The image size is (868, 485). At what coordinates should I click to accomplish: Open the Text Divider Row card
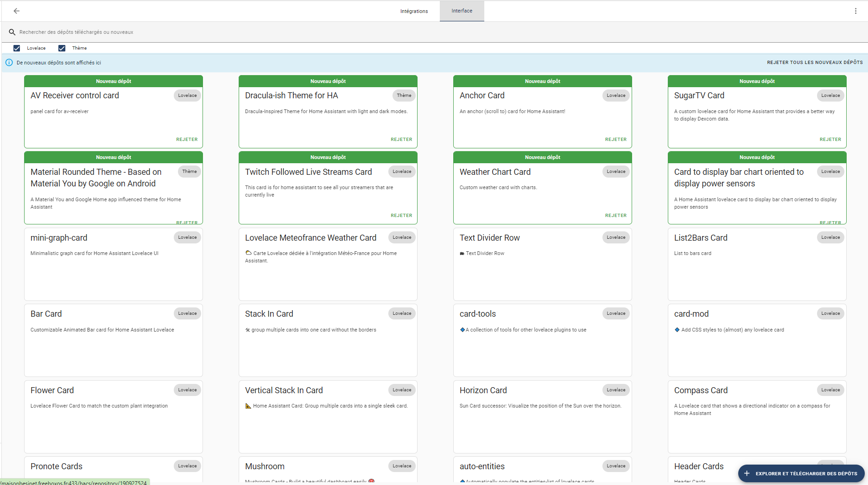(543, 264)
